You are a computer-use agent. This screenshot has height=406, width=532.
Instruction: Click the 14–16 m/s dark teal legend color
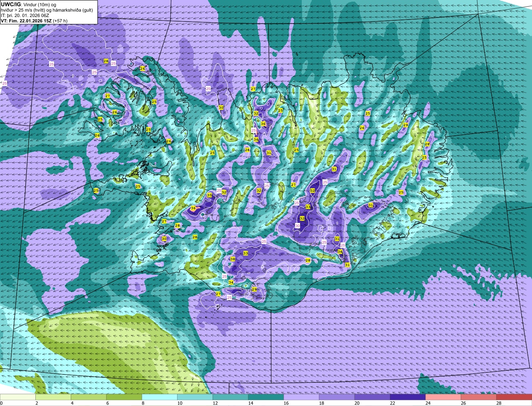click(266, 397)
